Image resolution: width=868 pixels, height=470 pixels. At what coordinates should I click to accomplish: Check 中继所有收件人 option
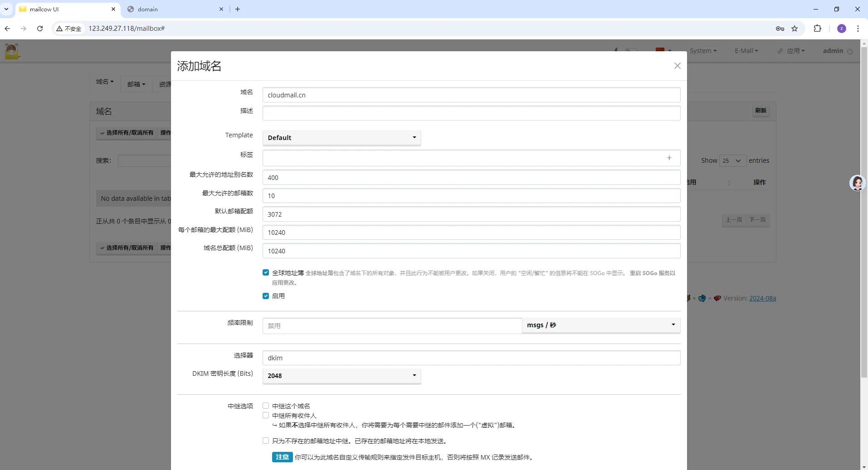(x=266, y=415)
